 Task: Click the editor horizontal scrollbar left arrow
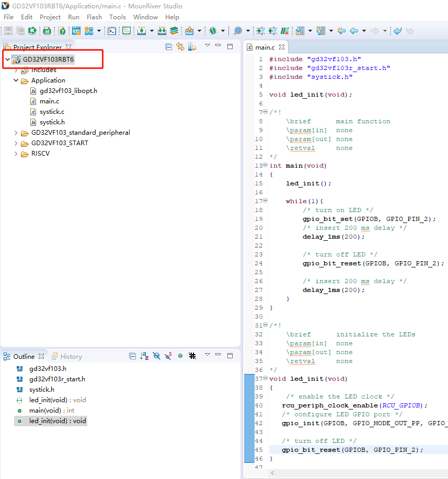coord(272,473)
